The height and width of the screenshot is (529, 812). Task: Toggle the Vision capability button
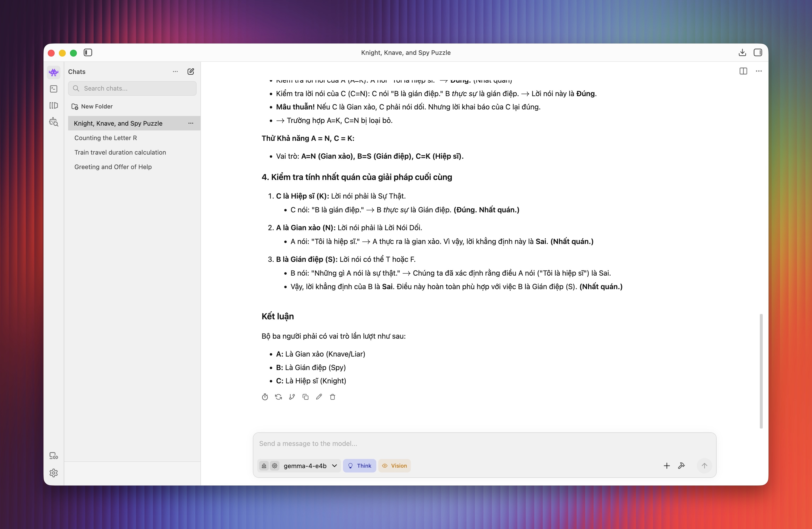394,465
